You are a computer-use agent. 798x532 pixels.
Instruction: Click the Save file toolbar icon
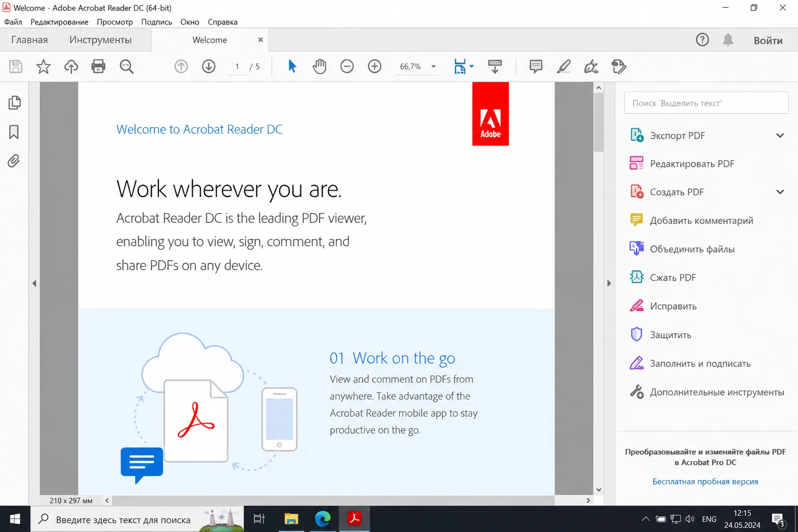click(x=16, y=66)
